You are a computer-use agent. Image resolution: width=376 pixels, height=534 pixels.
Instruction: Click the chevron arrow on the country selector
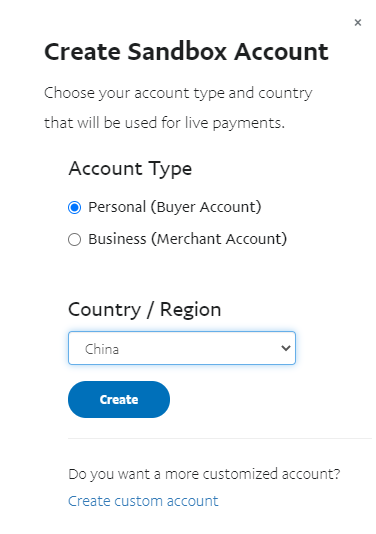(x=285, y=348)
